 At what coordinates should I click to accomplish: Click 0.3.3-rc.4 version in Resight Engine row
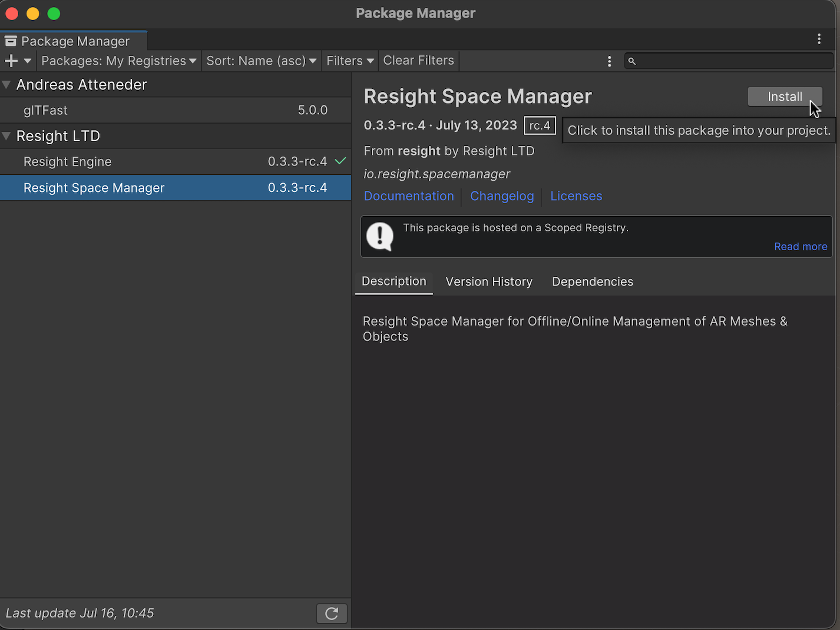pyautogui.click(x=297, y=161)
